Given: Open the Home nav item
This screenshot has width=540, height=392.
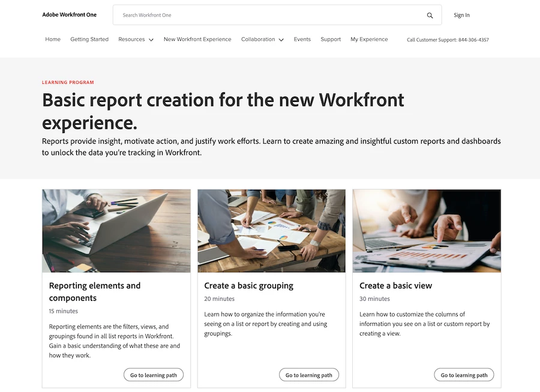Looking at the screenshot, I should (x=53, y=39).
